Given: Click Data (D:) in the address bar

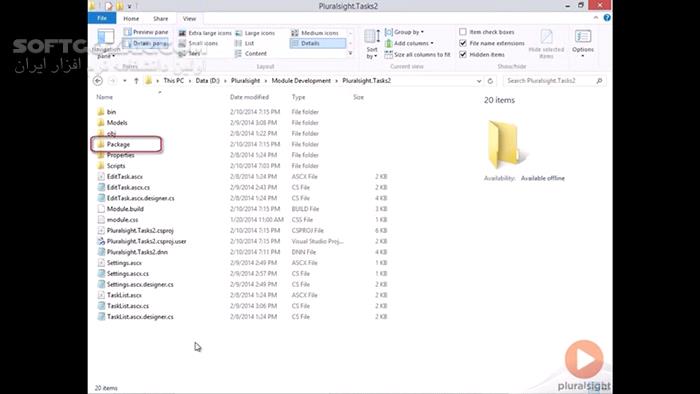Looking at the screenshot, I should (208, 81).
